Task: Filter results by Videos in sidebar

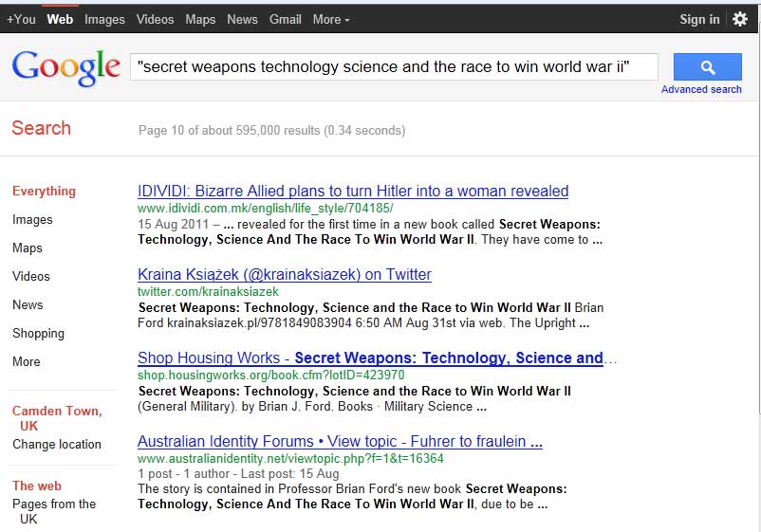Action: (31, 276)
